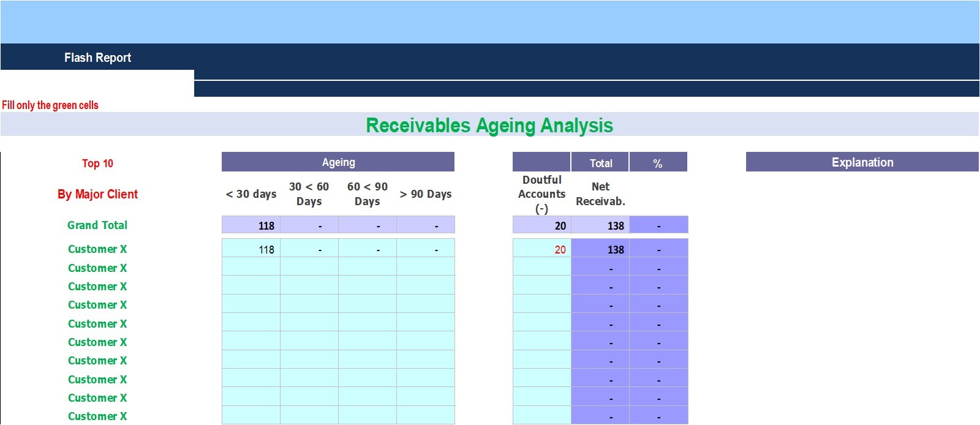Select the '> 90 Days' column heading
The image size is (980, 425).
[x=426, y=194]
